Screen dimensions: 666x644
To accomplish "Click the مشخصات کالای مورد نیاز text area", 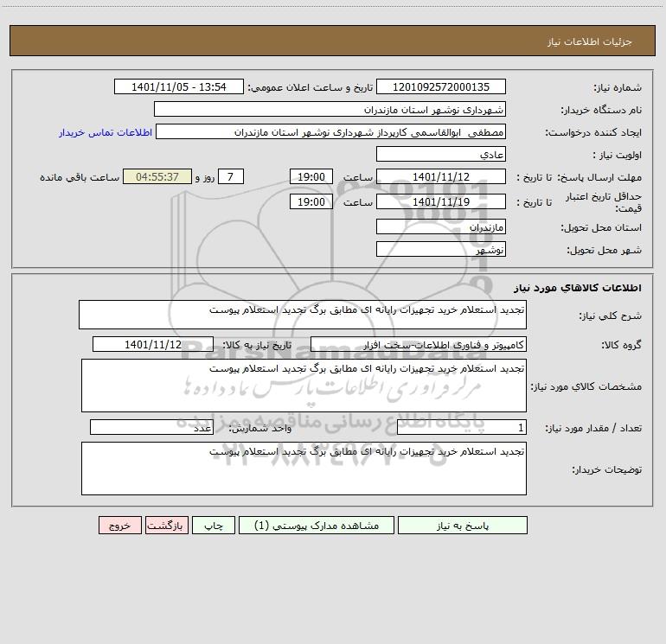I will click(304, 386).
